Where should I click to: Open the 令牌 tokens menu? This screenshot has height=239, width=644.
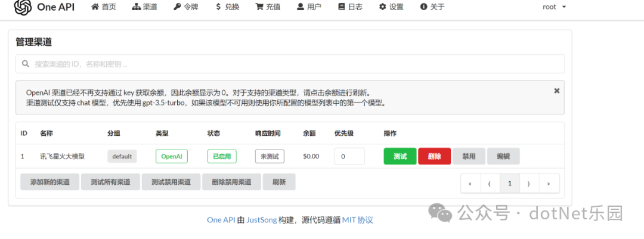pyautogui.click(x=186, y=7)
